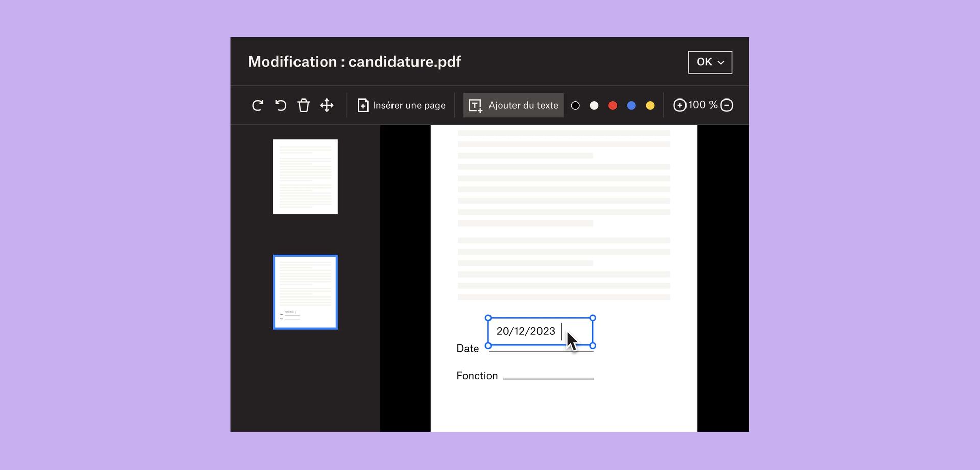Select the toolbar menu area
This screenshot has height=470, width=980.
(x=489, y=105)
